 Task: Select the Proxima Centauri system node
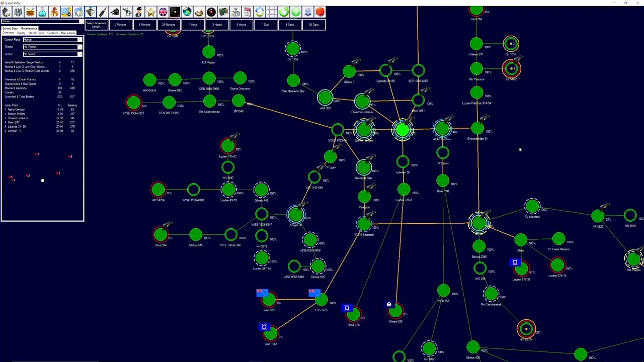tap(362, 102)
